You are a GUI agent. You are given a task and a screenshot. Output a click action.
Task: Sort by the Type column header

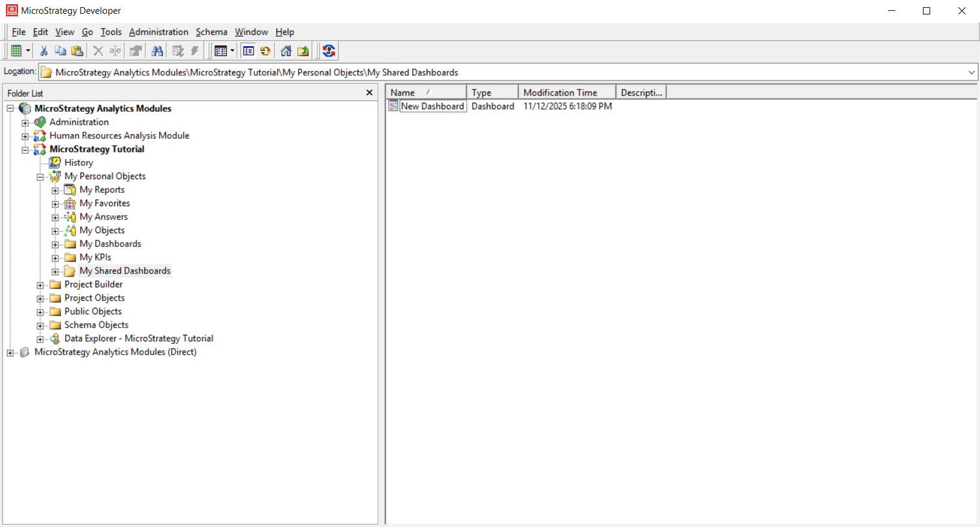click(493, 93)
